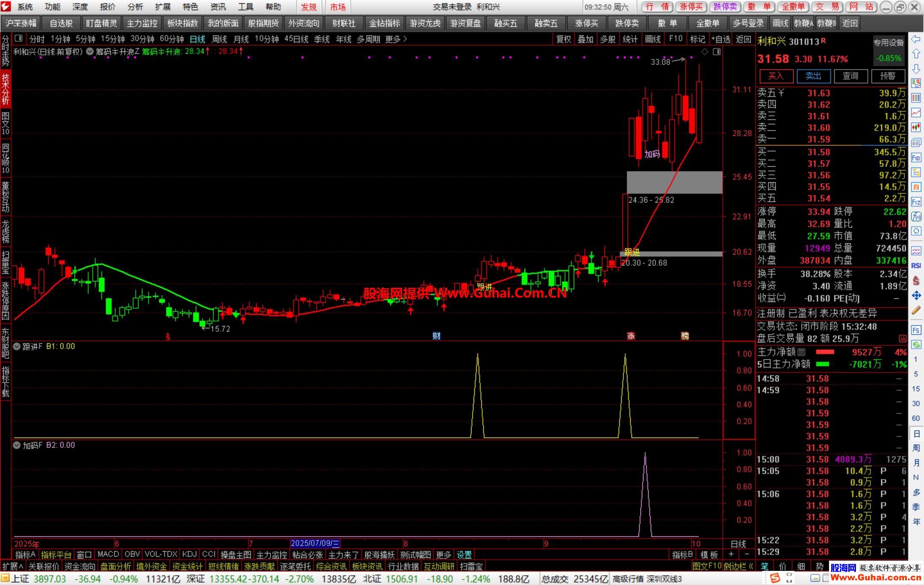The height and width of the screenshot is (585, 924).
Task: Open the 分析 menu in menu bar
Action: (135, 7)
